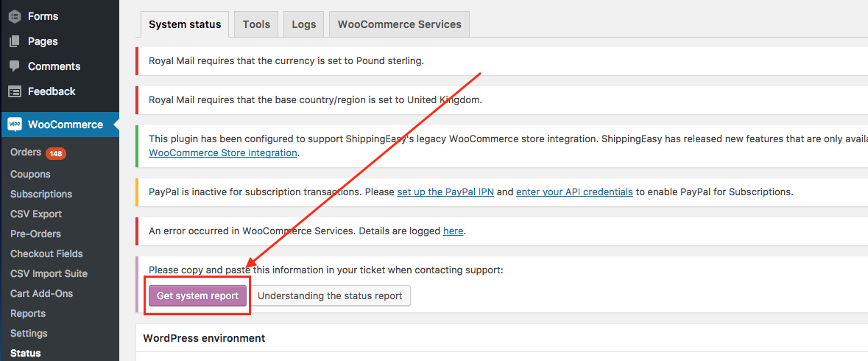Open the Subscriptions submenu item

point(41,194)
